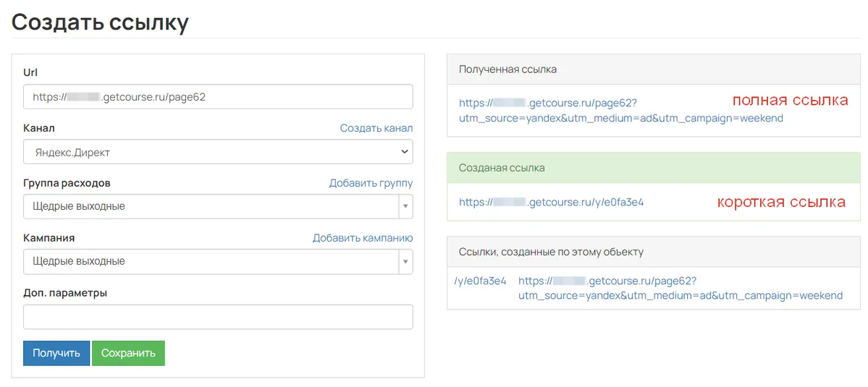Expand the Кампания dropdown arrow
Viewport: 868px width, 387px height.
coord(406,262)
